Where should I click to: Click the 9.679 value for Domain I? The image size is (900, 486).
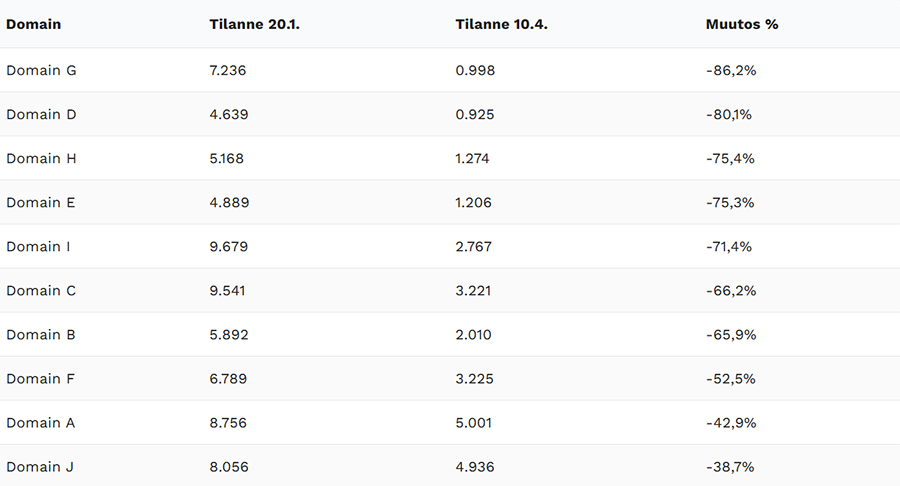tap(228, 246)
